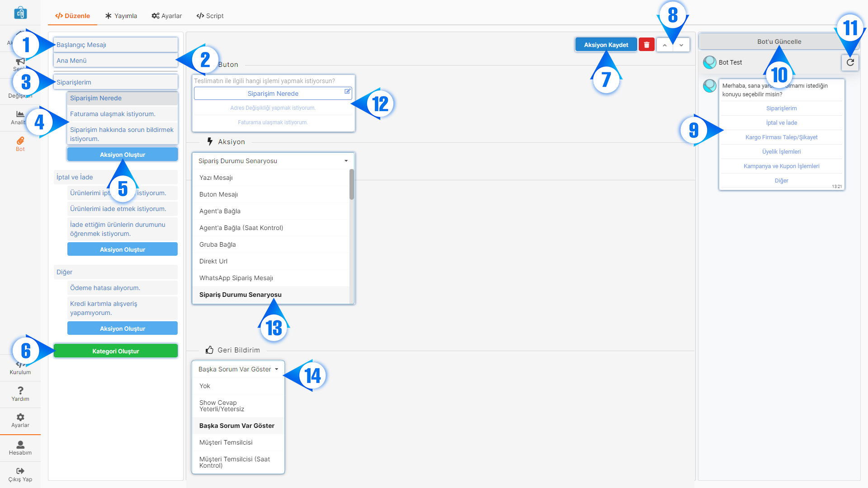Image resolution: width=868 pixels, height=488 pixels.
Task: Click the edit icon on Siparişim Nerede button
Action: (x=347, y=91)
